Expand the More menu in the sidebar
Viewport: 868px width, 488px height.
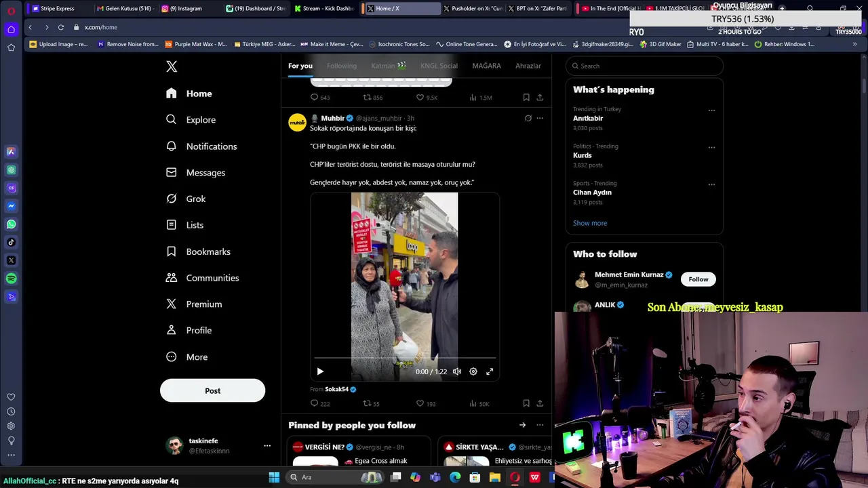click(x=186, y=357)
